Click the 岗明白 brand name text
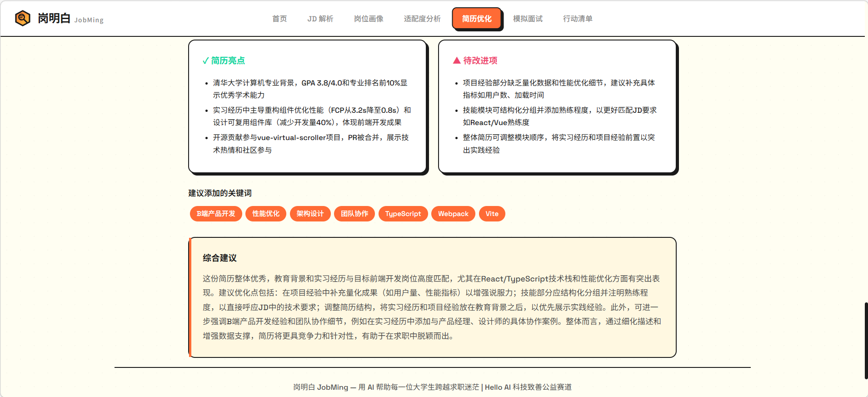 [54, 18]
